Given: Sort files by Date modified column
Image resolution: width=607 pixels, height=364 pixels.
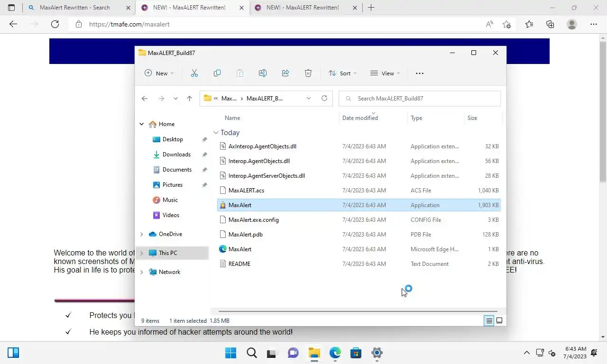Looking at the screenshot, I should [360, 118].
